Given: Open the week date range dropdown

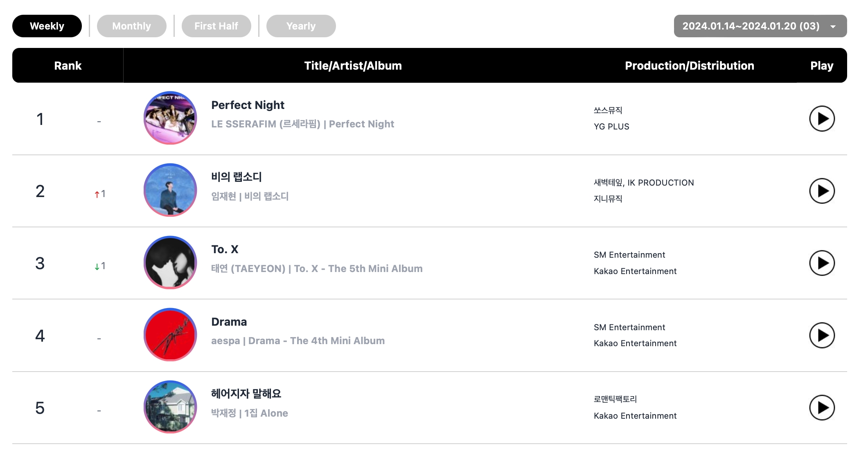Looking at the screenshot, I should pos(760,26).
